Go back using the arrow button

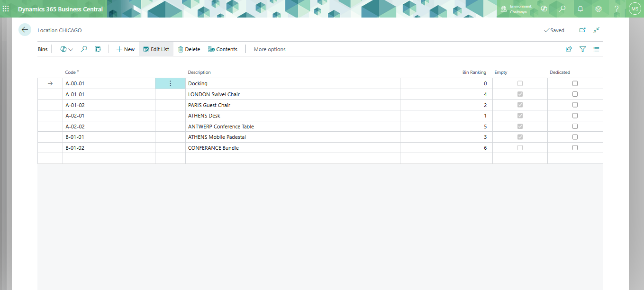tap(25, 30)
